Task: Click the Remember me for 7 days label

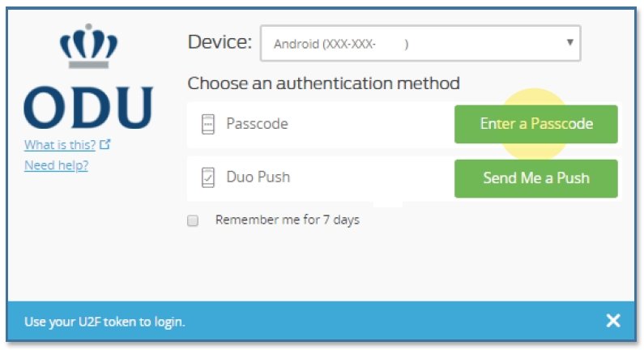Action: [x=287, y=220]
